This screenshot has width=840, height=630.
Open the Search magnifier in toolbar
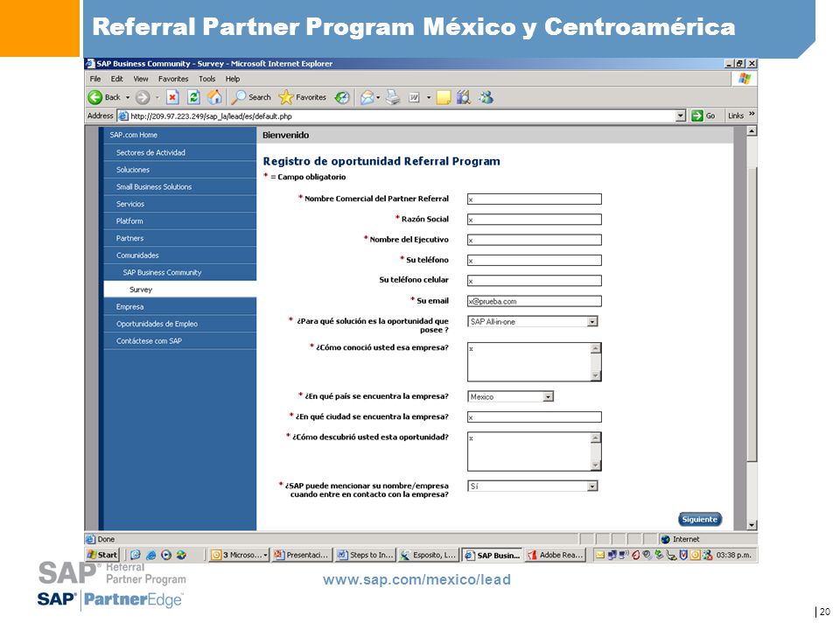[238, 97]
